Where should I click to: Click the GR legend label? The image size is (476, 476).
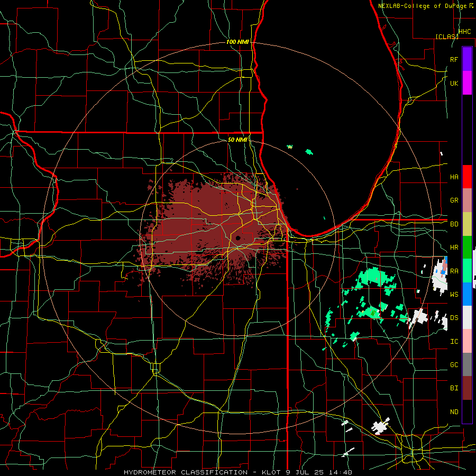(454, 200)
